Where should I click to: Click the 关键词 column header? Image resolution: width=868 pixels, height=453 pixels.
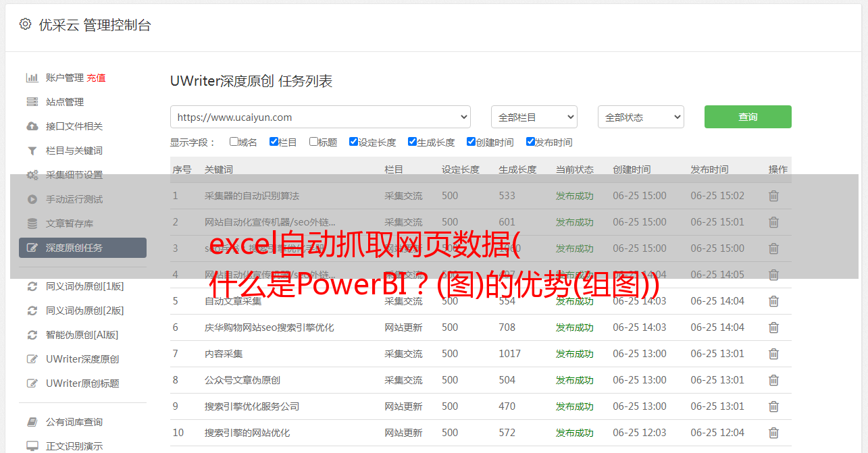point(219,169)
